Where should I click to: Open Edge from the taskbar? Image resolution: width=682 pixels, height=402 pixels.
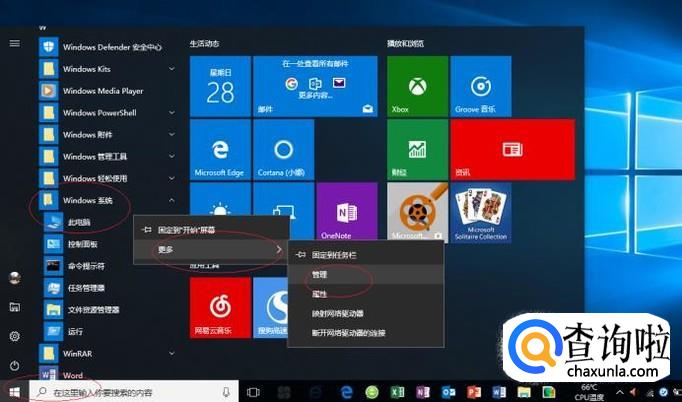pyautogui.click(x=346, y=392)
